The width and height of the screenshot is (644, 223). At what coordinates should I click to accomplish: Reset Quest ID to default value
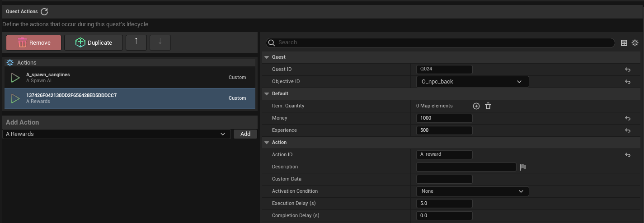628,70
